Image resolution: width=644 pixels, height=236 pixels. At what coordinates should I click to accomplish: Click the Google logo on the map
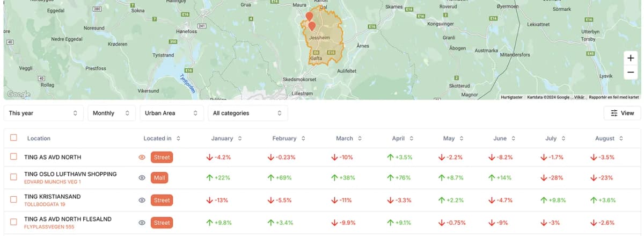coord(19,94)
